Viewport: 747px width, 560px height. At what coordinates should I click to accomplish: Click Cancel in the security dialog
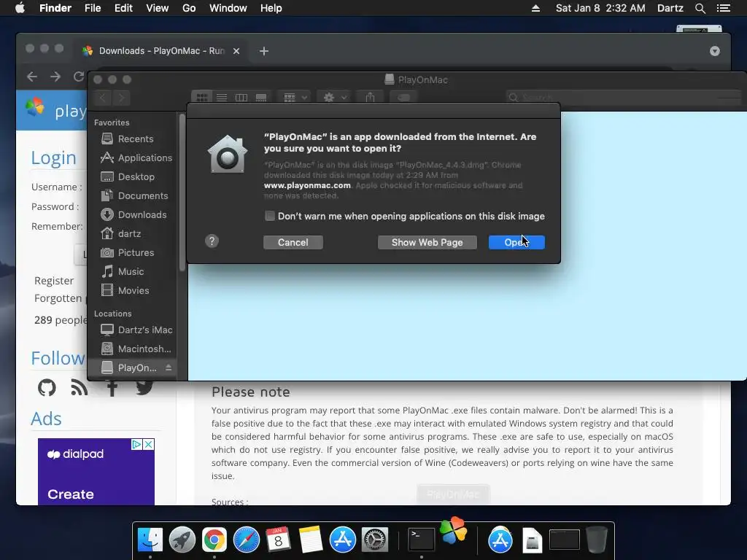293,242
